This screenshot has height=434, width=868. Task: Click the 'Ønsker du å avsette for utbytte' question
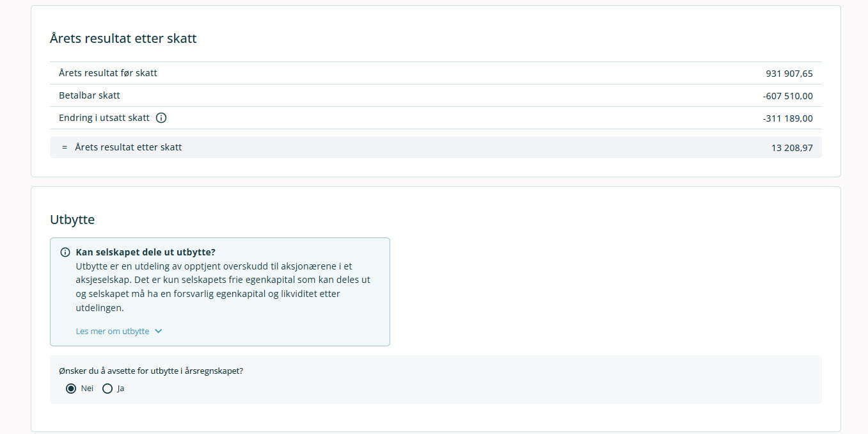pyautogui.click(x=151, y=371)
